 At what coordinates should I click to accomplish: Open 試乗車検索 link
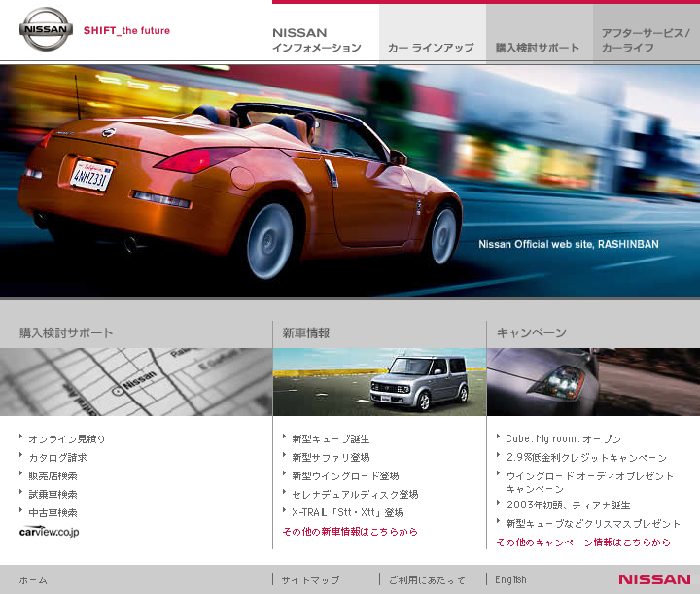pyautogui.click(x=52, y=494)
